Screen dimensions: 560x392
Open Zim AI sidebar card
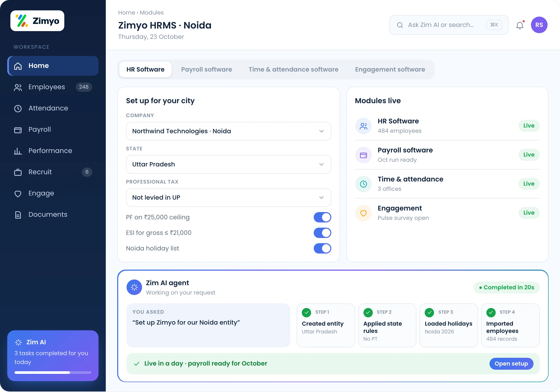click(53, 356)
